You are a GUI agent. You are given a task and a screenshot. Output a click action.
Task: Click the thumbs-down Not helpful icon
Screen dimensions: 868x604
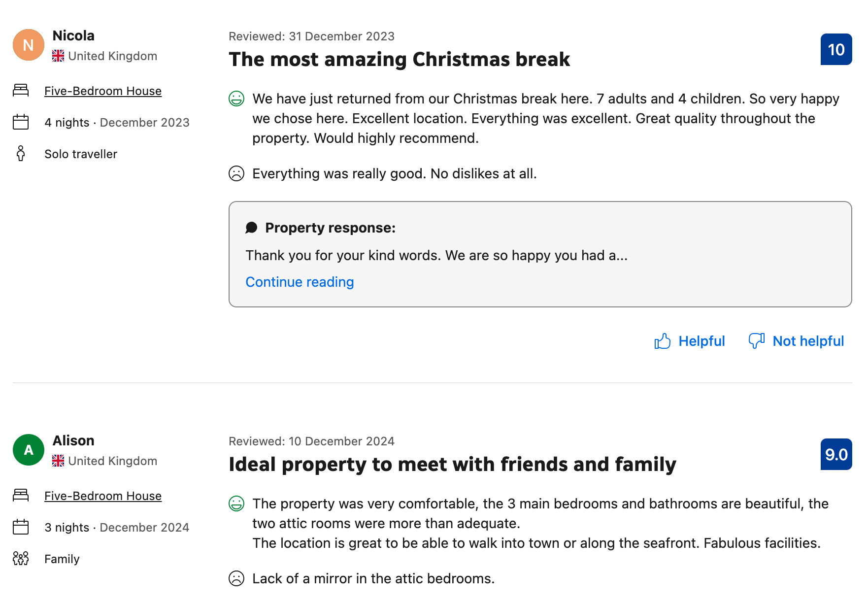(x=756, y=340)
